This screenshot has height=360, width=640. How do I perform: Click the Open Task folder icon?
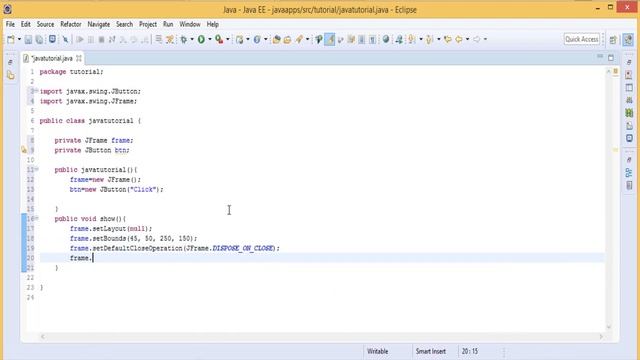pos(287,39)
